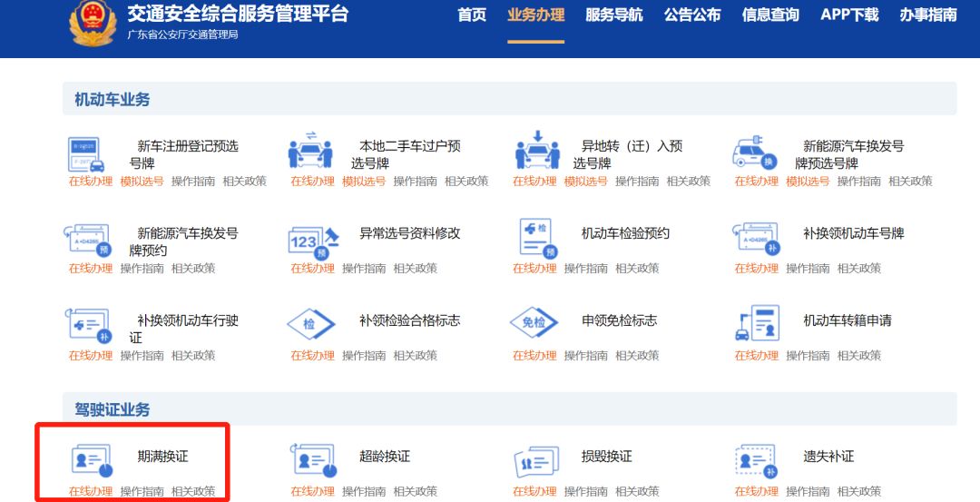The height and width of the screenshot is (502, 980).
Task: Click 在线办理 under 补换领机动车号牌
Action: pos(756,268)
